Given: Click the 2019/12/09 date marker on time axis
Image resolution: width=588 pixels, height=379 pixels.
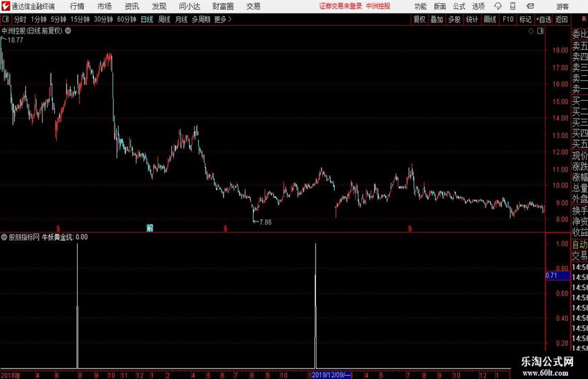Looking at the screenshot, I should click(331, 375).
